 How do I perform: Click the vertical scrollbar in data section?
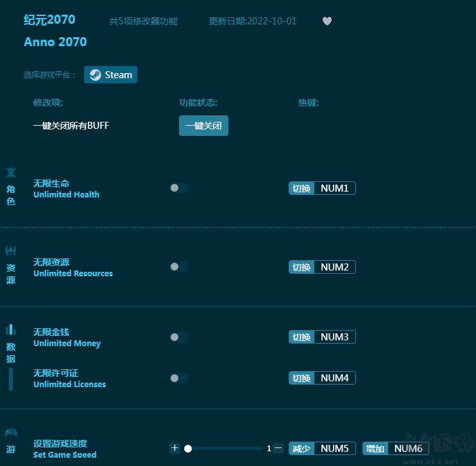(11, 379)
